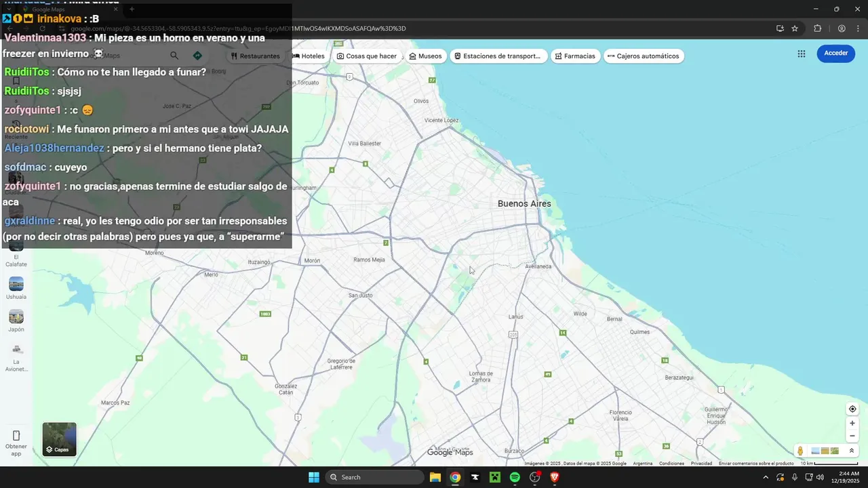Open the Windows Start menu
This screenshot has height=488, width=868.
point(314,477)
